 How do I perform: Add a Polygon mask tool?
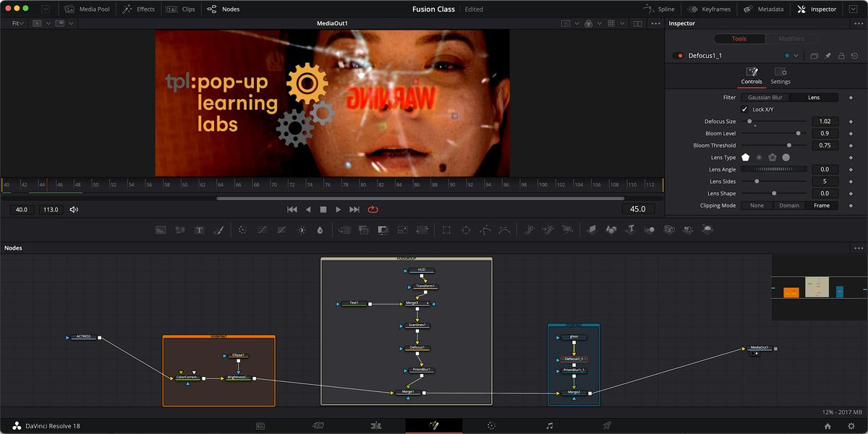point(485,230)
